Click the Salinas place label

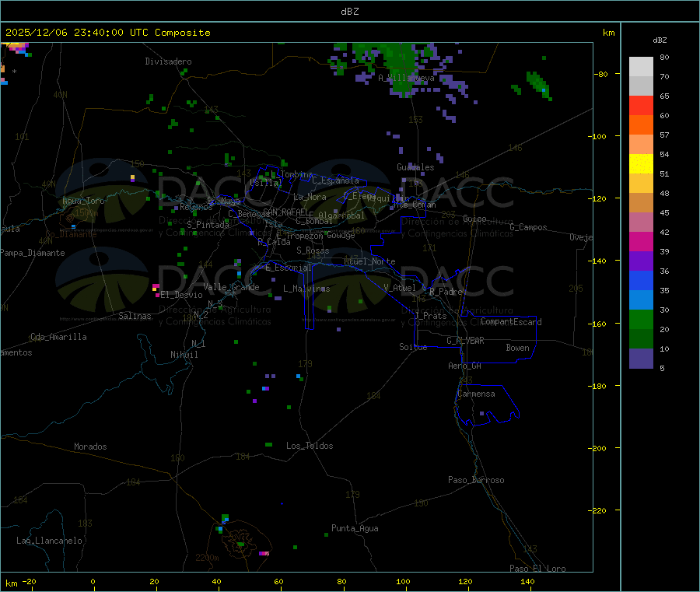pyautogui.click(x=135, y=316)
